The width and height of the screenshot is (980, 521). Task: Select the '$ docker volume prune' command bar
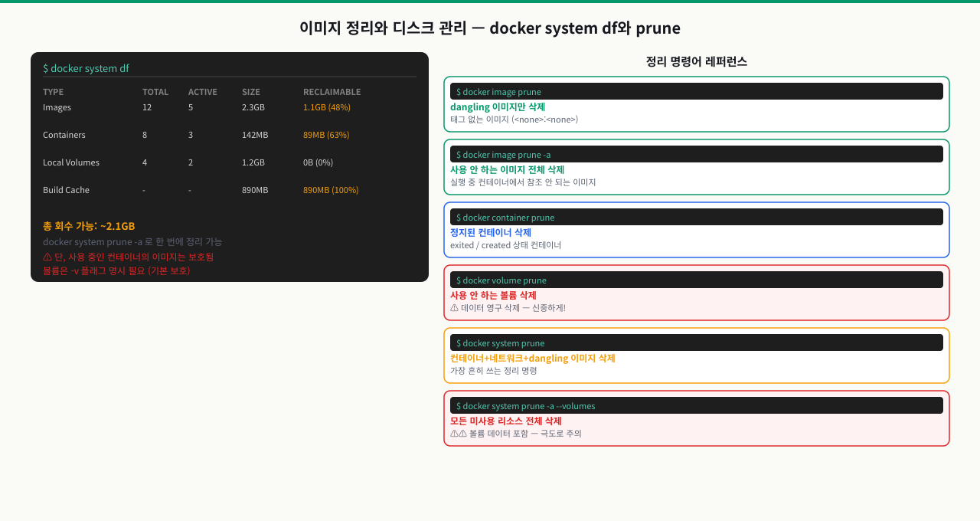click(697, 280)
